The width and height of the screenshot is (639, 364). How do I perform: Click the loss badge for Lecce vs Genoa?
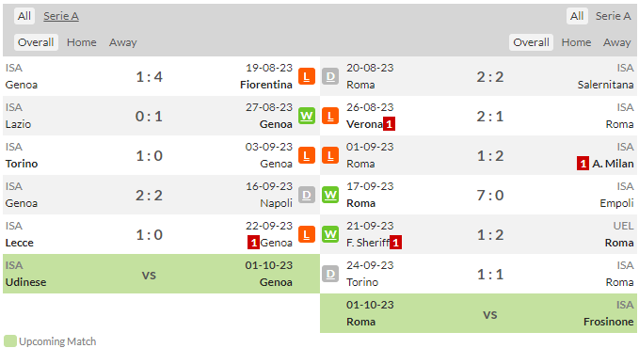pyautogui.click(x=307, y=234)
